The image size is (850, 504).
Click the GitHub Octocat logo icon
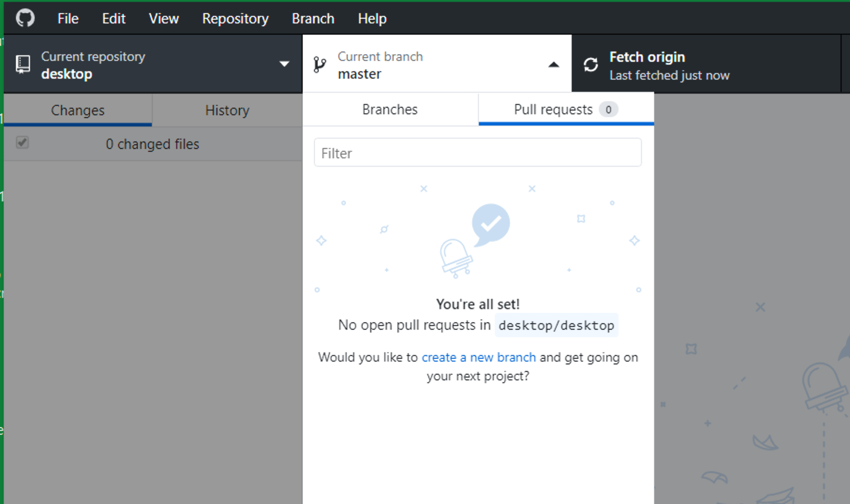(x=25, y=18)
